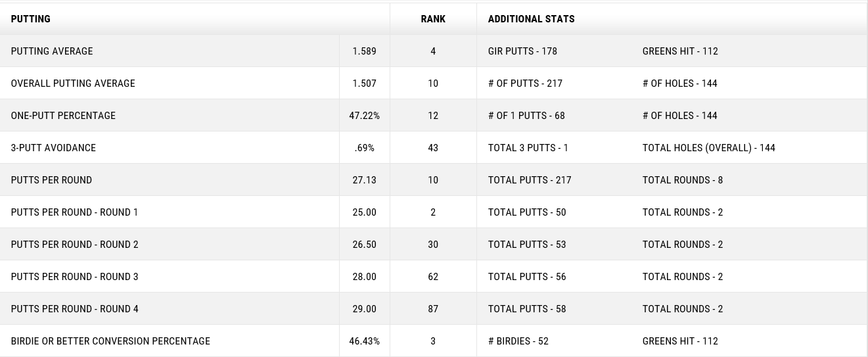Click the Putts Per Round label
The image size is (868, 357).
(x=51, y=180)
